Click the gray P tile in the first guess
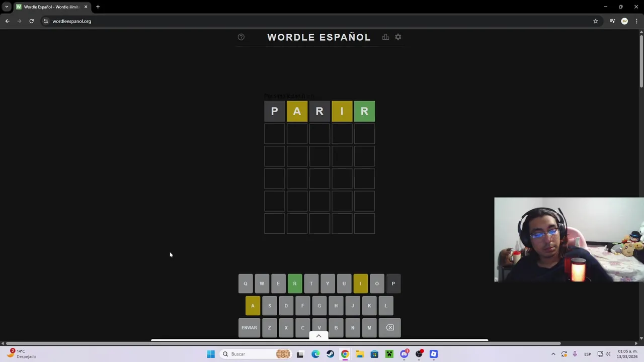This screenshot has height=362, width=644. (x=274, y=111)
